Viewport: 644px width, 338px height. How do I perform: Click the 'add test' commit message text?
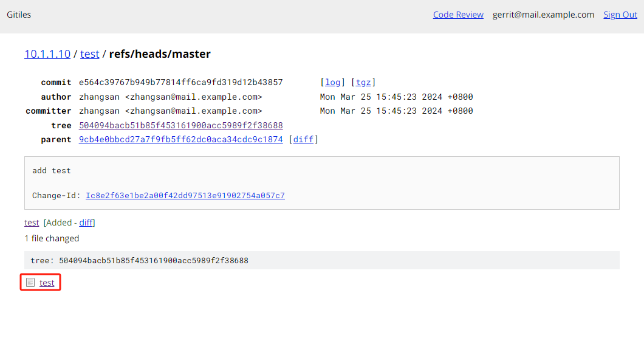tap(52, 171)
